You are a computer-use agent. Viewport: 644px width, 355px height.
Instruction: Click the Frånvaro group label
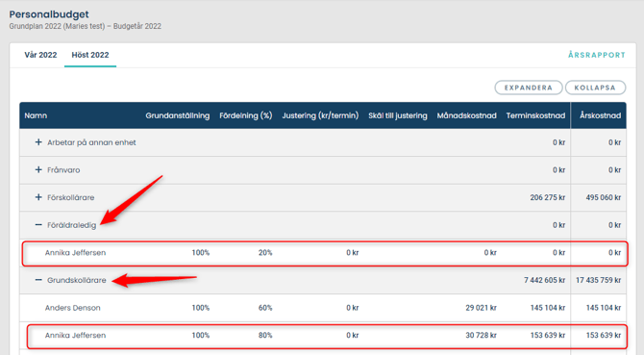point(63,170)
